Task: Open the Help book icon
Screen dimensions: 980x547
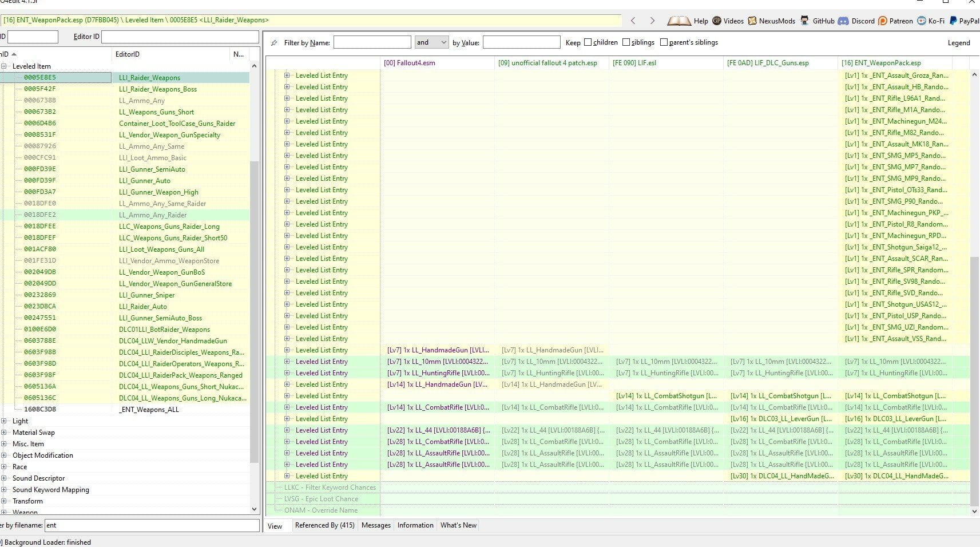Action: tap(679, 21)
